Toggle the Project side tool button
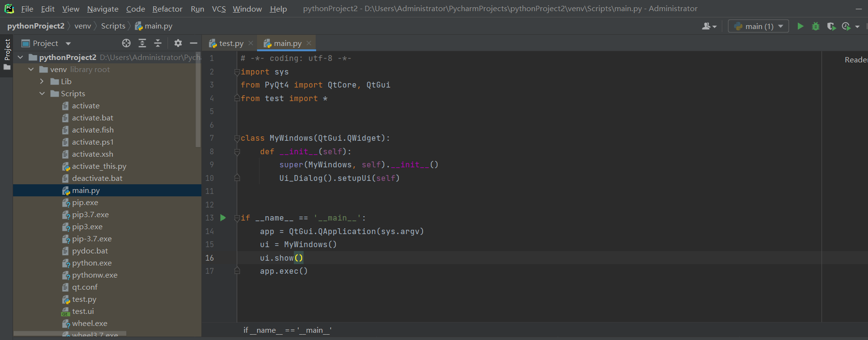This screenshot has height=340, width=868. pos(7,54)
